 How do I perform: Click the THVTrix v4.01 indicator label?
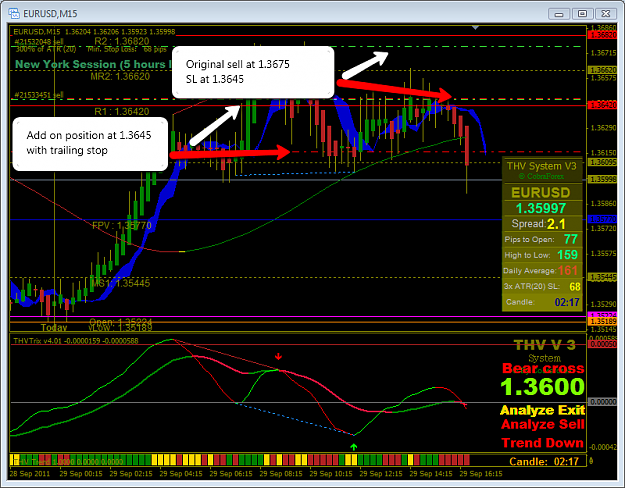point(76,341)
